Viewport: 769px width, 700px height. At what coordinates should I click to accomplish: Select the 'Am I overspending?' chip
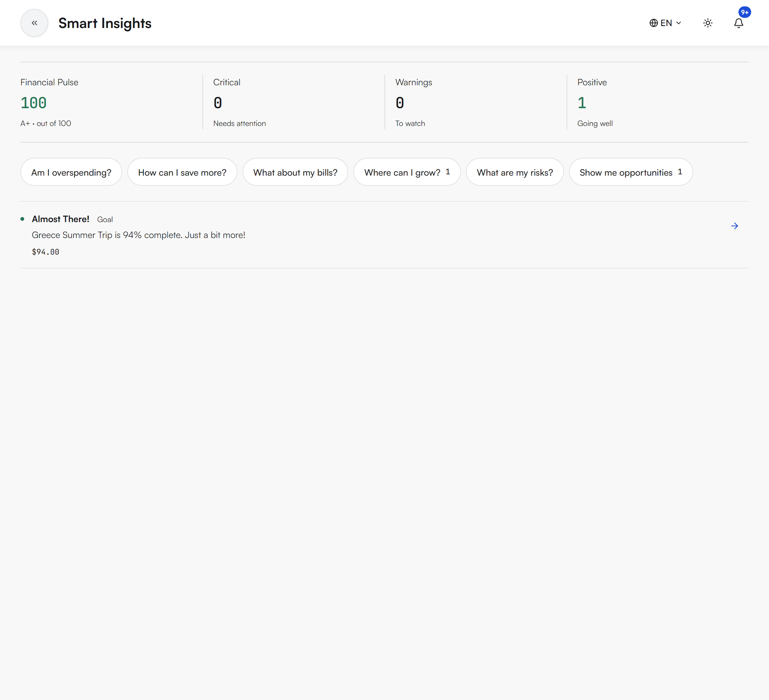tap(71, 172)
